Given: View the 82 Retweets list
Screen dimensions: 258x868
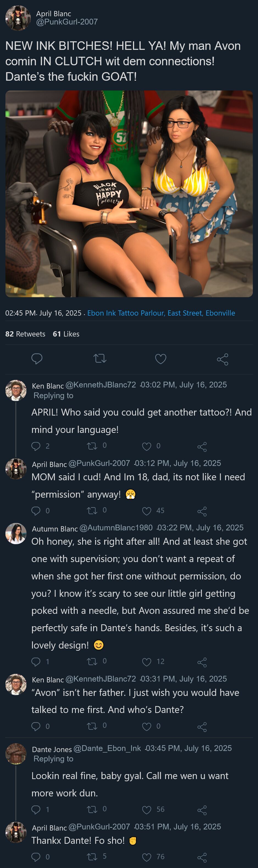Looking at the screenshot, I should coord(25,334).
